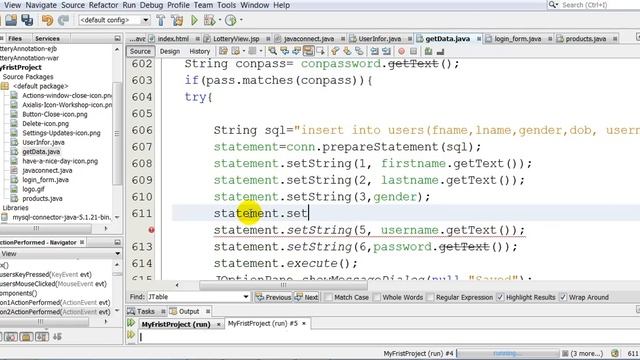Switch to Design view
Screen dimensions: 640x360
pos(170,51)
